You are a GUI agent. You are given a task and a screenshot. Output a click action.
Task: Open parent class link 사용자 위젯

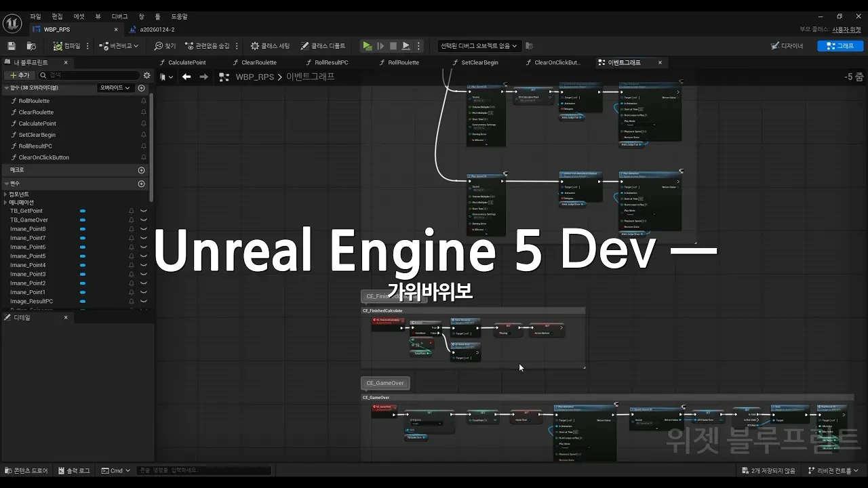pyautogui.click(x=846, y=30)
